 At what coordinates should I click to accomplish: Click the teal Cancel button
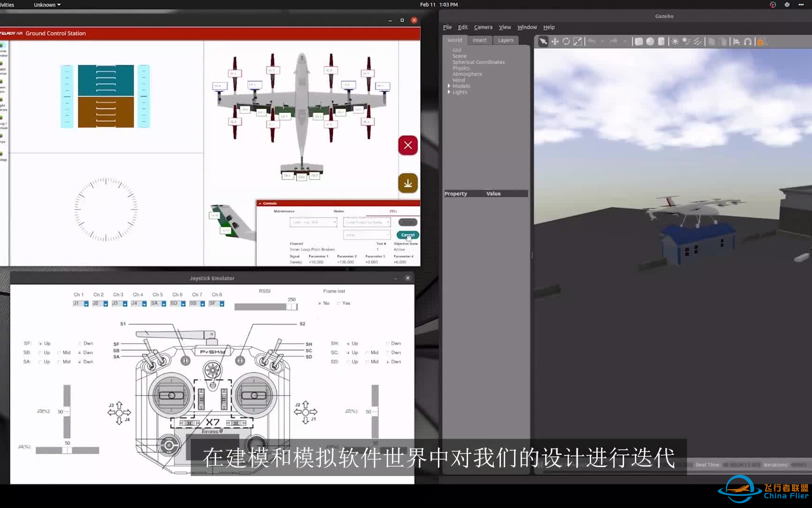tap(407, 235)
